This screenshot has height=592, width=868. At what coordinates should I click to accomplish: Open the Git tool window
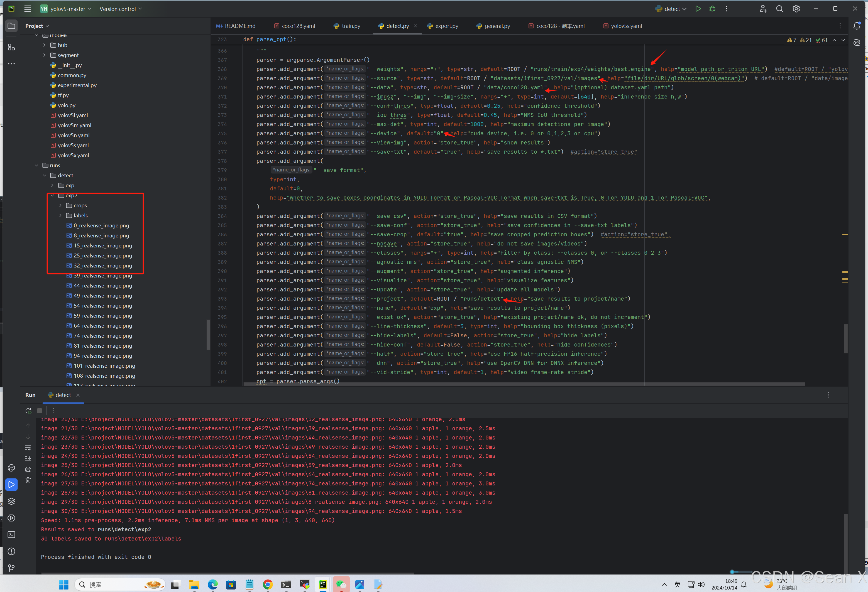click(12, 568)
